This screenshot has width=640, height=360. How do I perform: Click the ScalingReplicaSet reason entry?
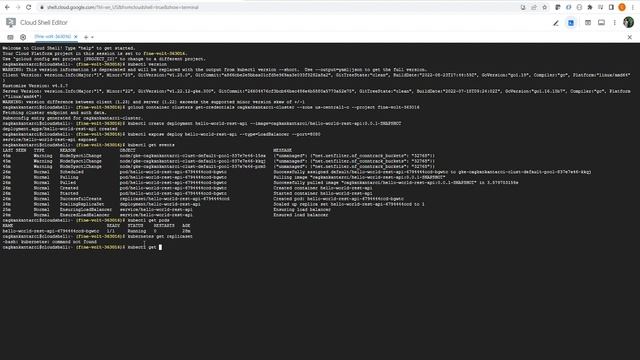[x=82, y=204]
